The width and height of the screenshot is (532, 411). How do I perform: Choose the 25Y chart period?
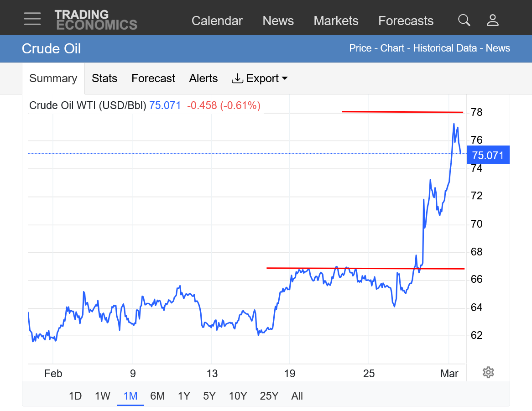click(269, 395)
